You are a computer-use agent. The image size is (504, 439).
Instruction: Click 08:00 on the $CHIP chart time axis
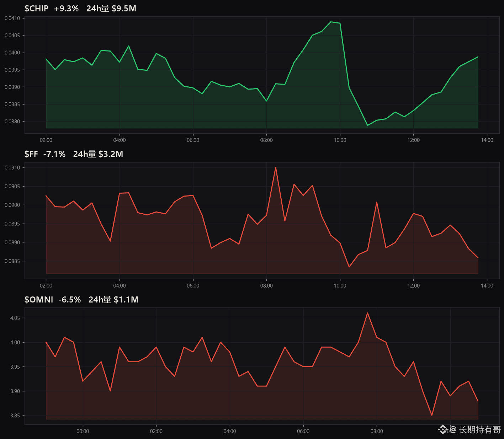(x=266, y=140)
